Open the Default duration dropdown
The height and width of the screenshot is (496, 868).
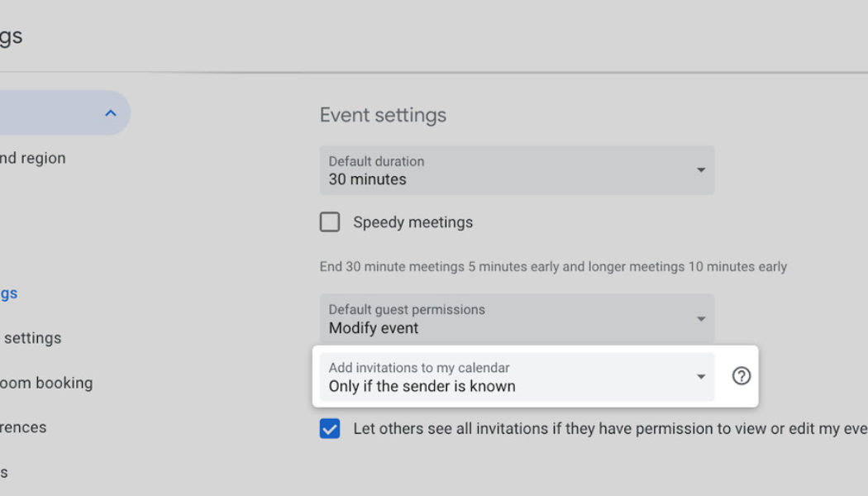click(x=517, y=170)
